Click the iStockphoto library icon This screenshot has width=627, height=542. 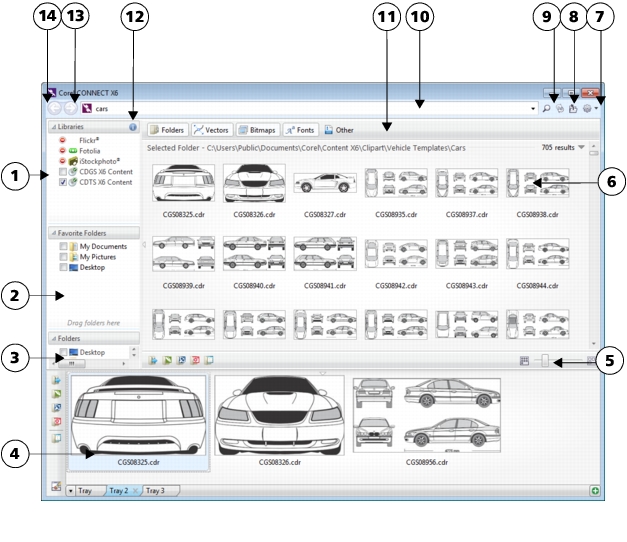(72, 161)
